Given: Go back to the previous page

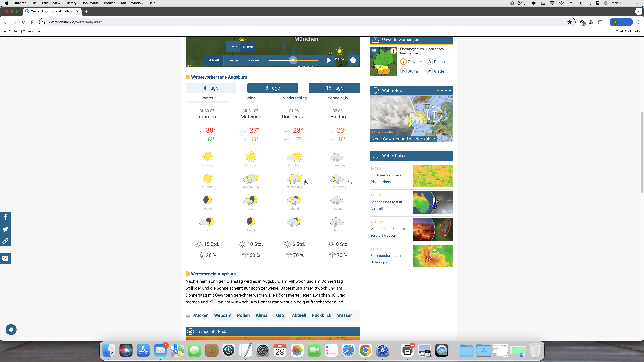Looking at the screenshot, I should pos(6,22).
